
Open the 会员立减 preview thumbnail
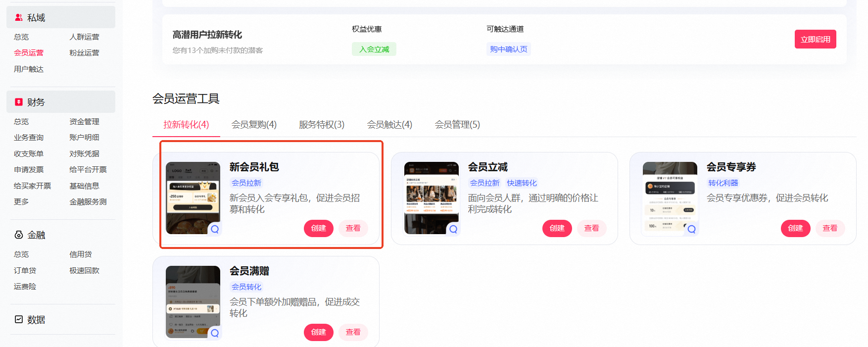[x=432, y=198]
